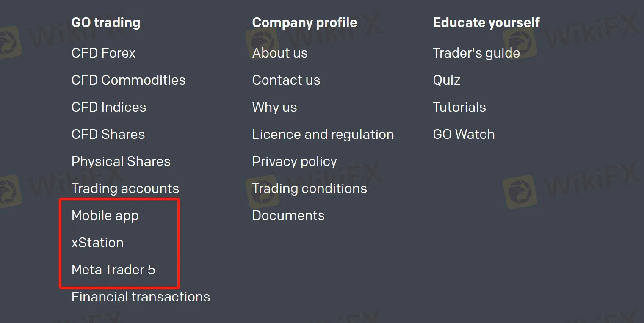The image size is (644, 323).
Task: Open the Contact us link
Action: coord(286,80)
